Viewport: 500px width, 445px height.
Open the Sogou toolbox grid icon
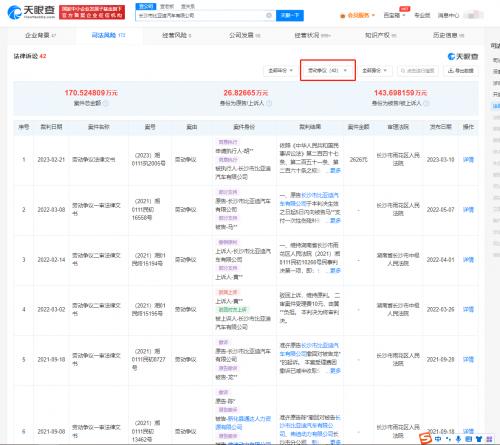tap(489, 439)
